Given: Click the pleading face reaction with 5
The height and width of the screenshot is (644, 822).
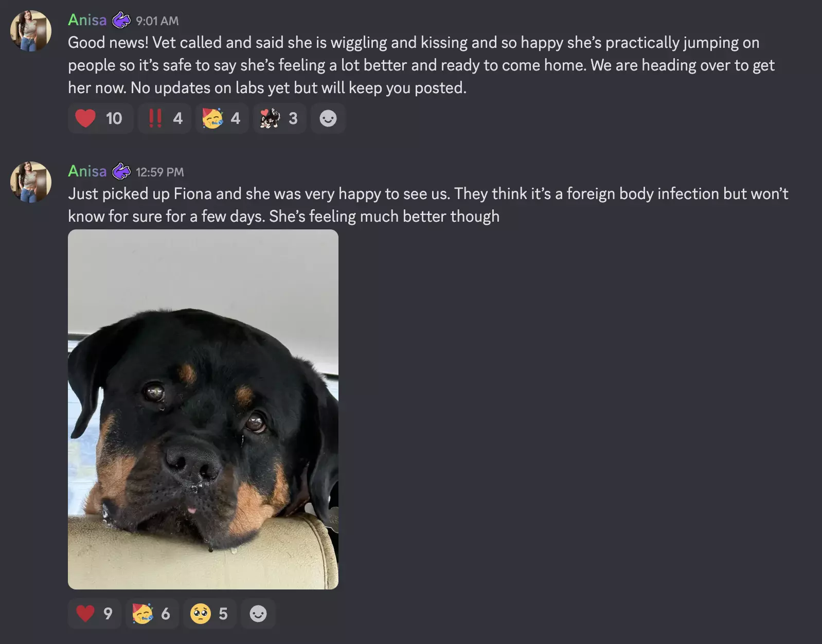Looking at the screenshot, I should pyautogui.click(x=210, y=613).
